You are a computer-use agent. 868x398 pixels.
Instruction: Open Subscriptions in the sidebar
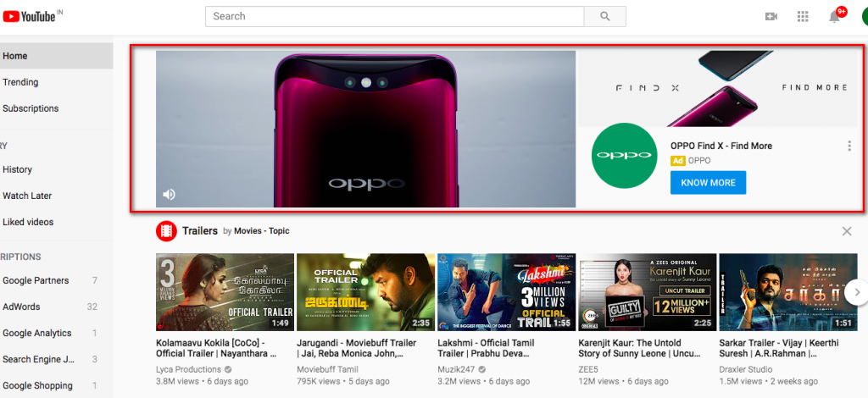coord(31,108)
